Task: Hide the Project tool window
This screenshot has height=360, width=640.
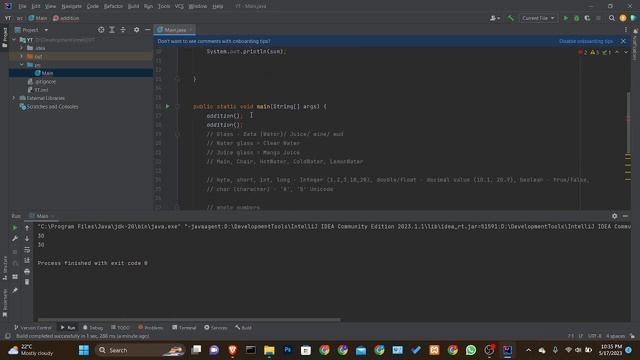Action: tap(147, 30)
